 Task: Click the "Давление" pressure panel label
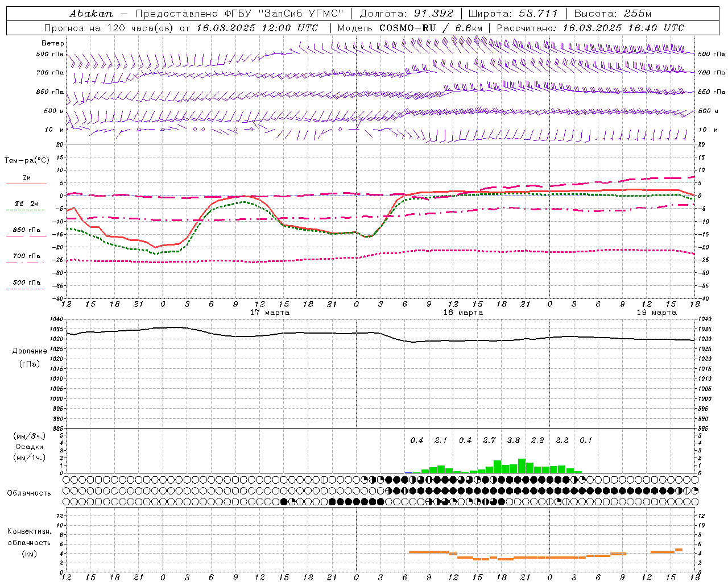[x=29, y=351]
